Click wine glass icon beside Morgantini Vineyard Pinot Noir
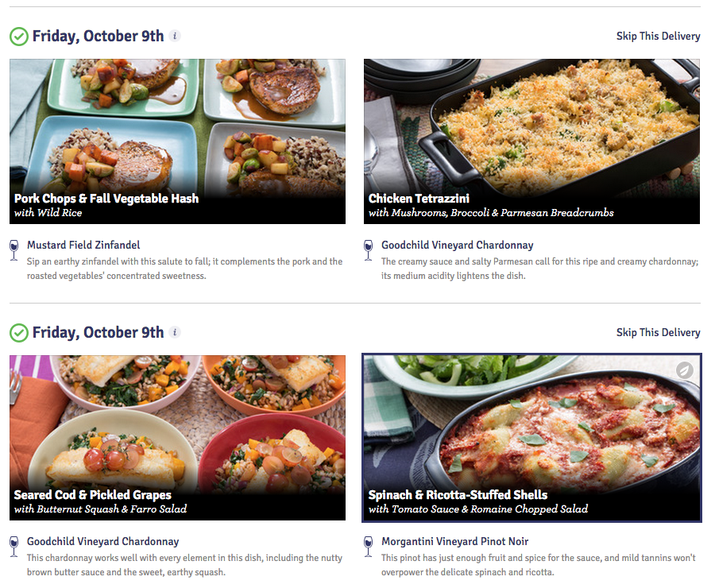Screen dimensions: 715x588 368,546
